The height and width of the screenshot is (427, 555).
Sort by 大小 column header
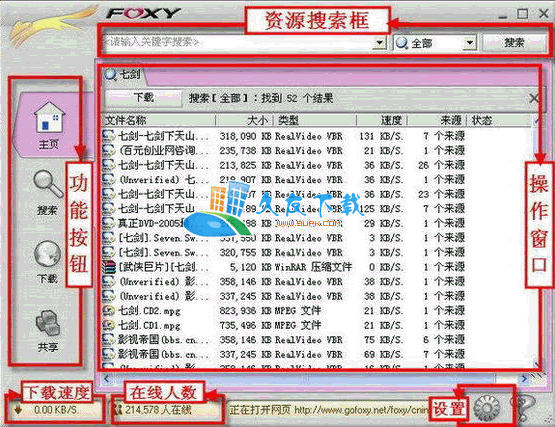click(244, 120)
